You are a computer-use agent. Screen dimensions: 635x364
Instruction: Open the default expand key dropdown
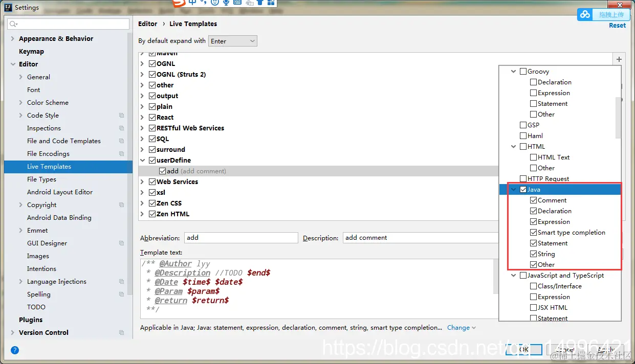233,41
